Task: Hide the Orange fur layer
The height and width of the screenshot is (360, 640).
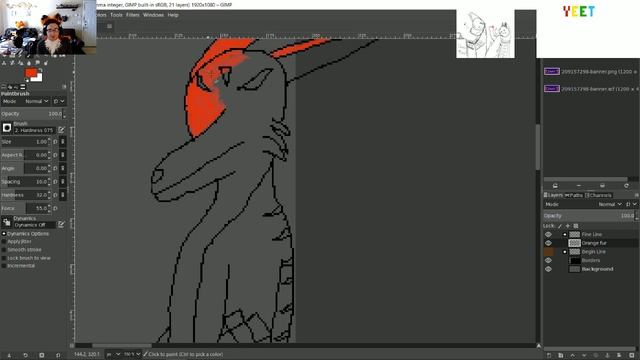Action: [x=548, y=243]
